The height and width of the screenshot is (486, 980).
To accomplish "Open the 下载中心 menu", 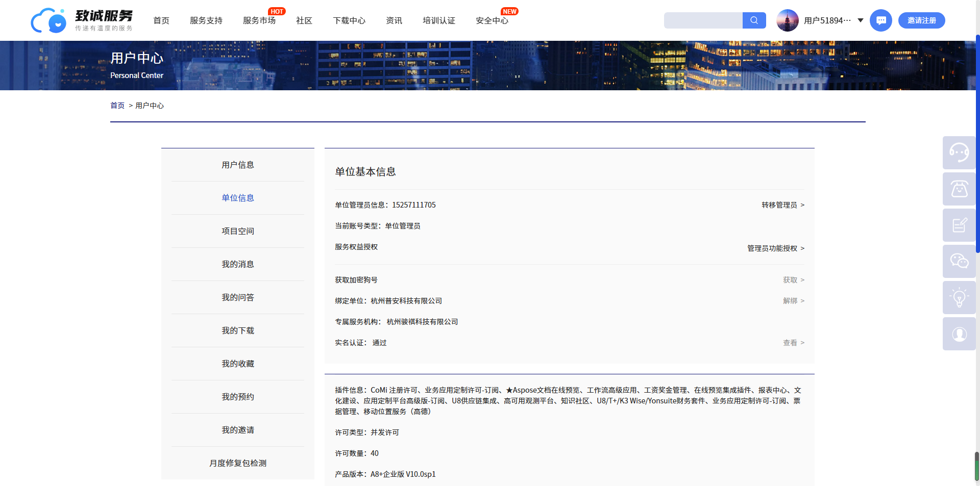I will point(349,20).
